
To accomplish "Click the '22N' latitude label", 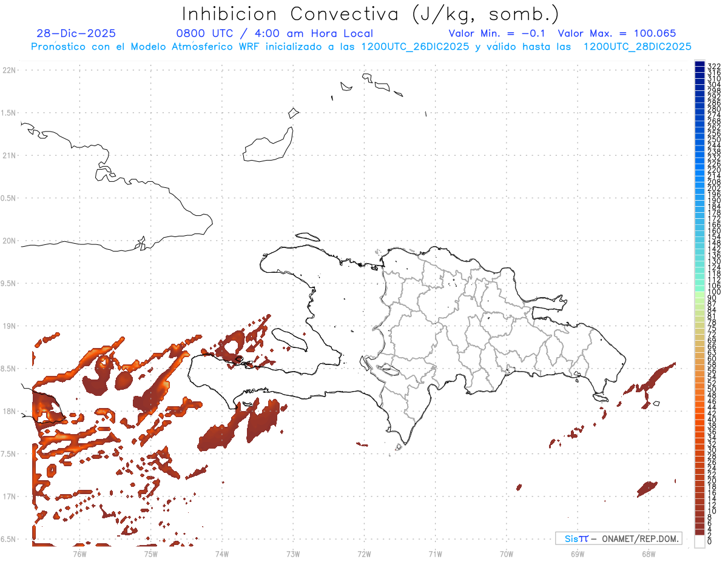I will pyautogui.click(x=10, y=70).
